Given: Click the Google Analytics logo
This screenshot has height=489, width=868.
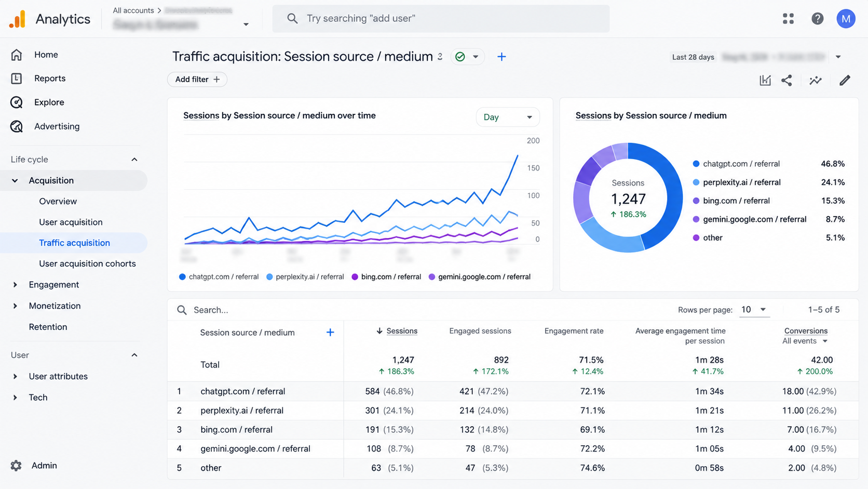Looking at the screenshot, I should pyautogui.click(x=17, y=19).
